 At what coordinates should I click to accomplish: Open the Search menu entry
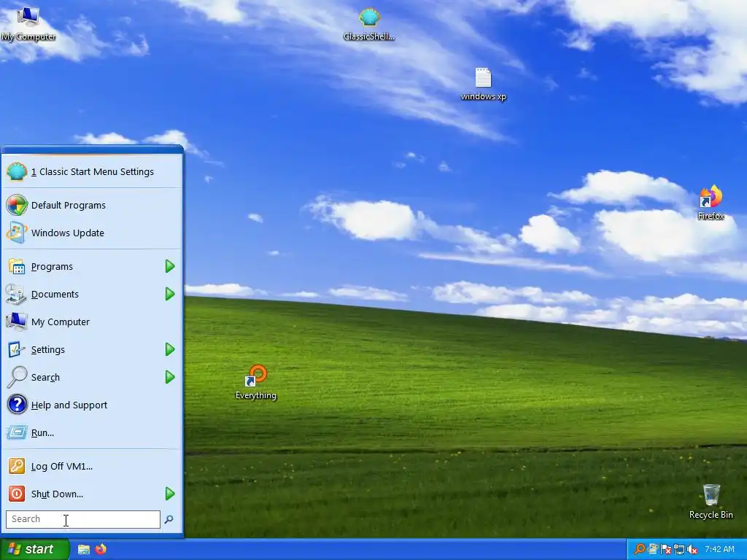[92, 377]
